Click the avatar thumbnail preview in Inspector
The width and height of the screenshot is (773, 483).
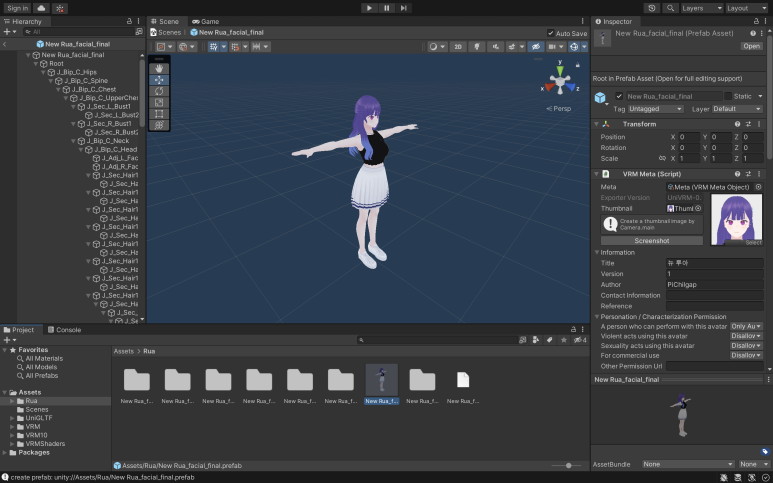coord(737,219)
